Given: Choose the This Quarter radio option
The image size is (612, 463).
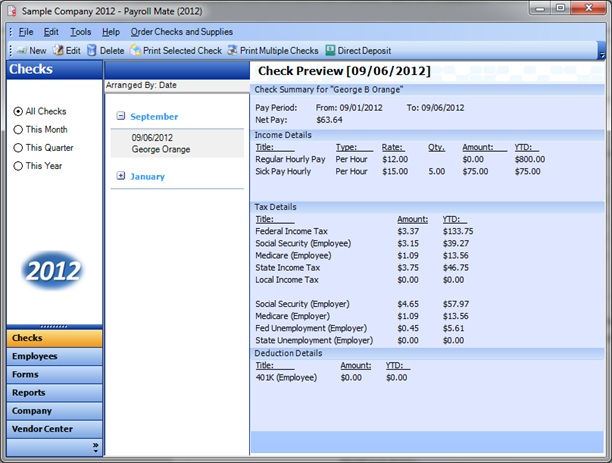Looking at the screenshot, I should coord(18,148).
